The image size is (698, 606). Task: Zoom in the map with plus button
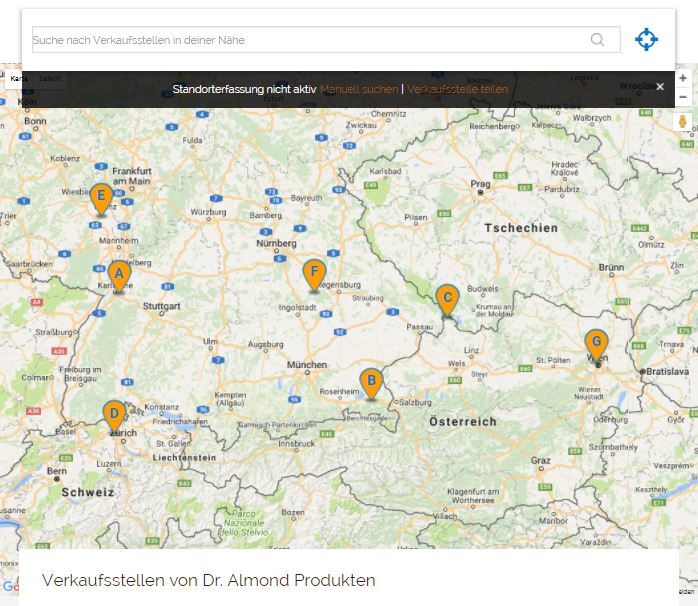683,79
